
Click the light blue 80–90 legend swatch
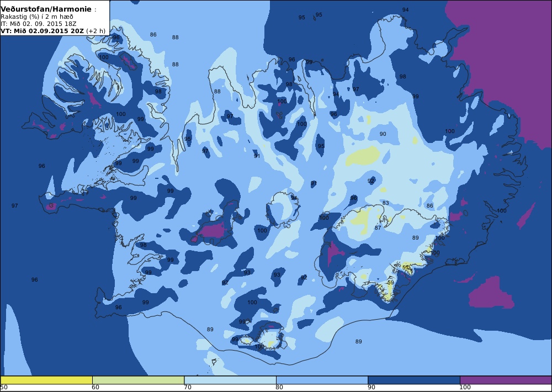tap(322, 380)
